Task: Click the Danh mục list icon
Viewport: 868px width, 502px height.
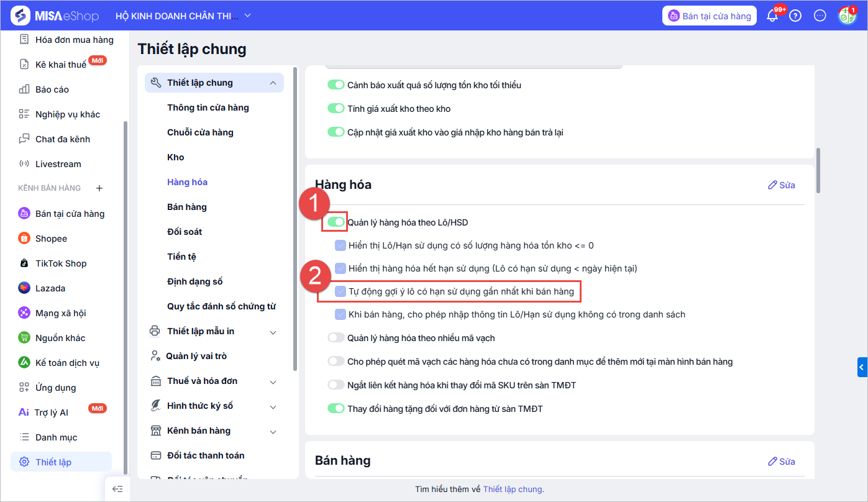Action: [x=24, y=437]
